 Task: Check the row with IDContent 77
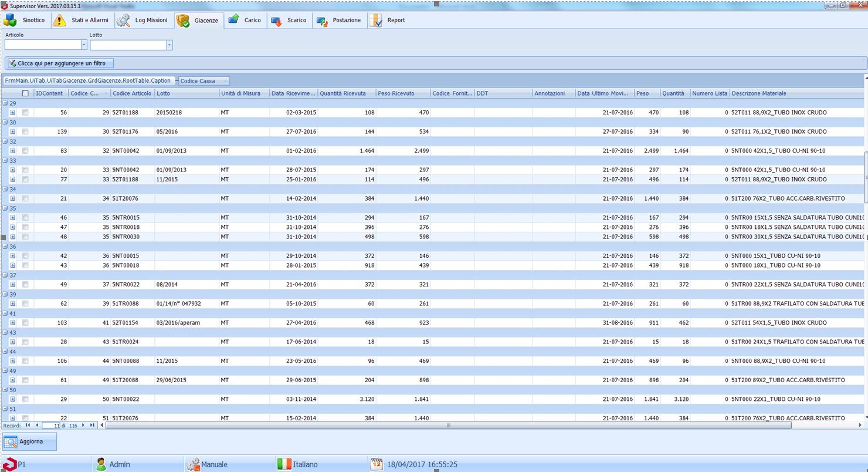25,179
